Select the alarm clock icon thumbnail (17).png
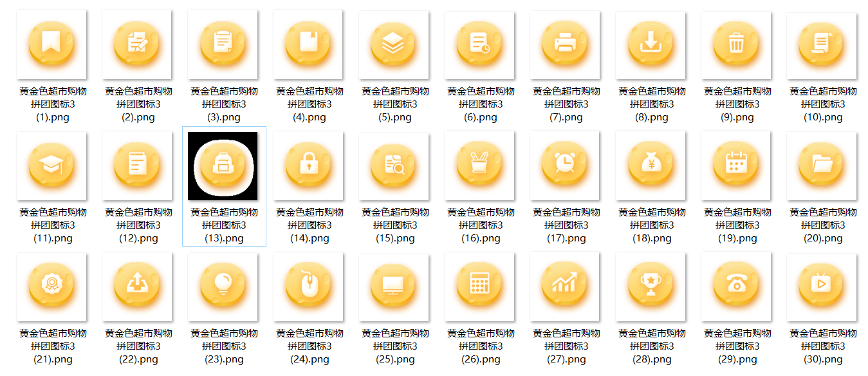 (x=565, y=166)
